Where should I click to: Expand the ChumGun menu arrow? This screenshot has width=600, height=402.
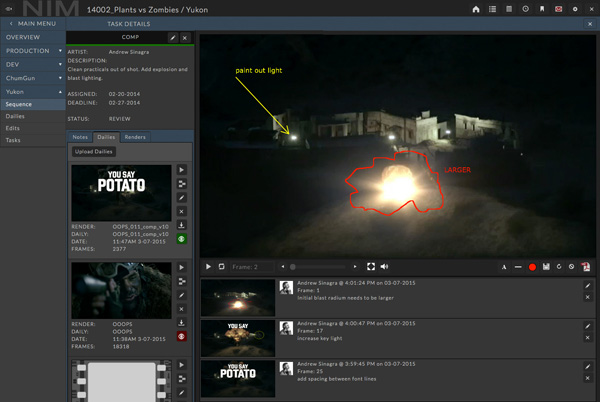pos(60,78)
